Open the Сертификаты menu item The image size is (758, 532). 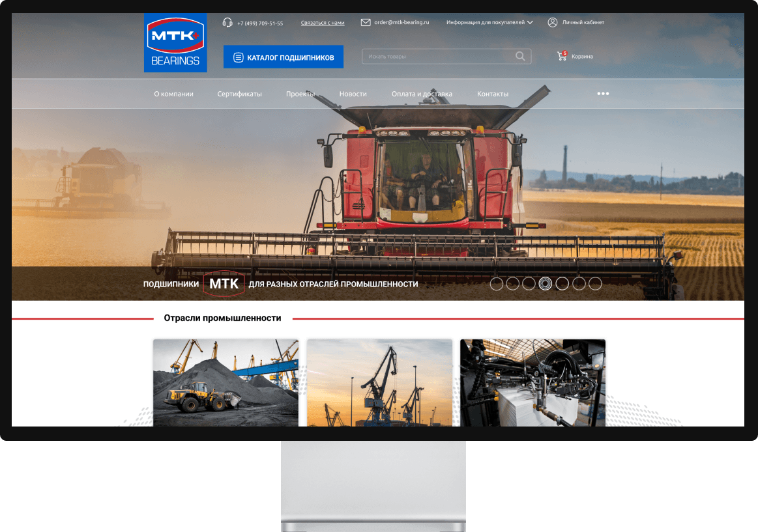[x=239, y=94]
